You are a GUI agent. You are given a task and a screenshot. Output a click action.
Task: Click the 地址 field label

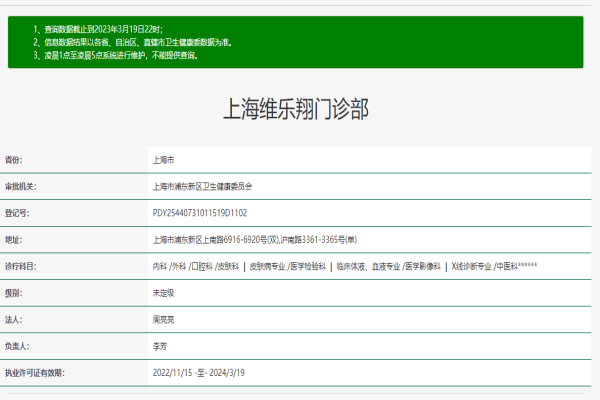tap(13, 240)
